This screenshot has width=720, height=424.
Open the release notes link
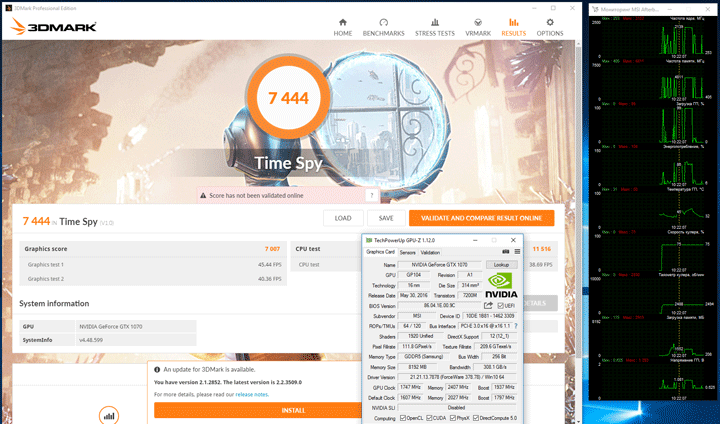tap(252, 394)
